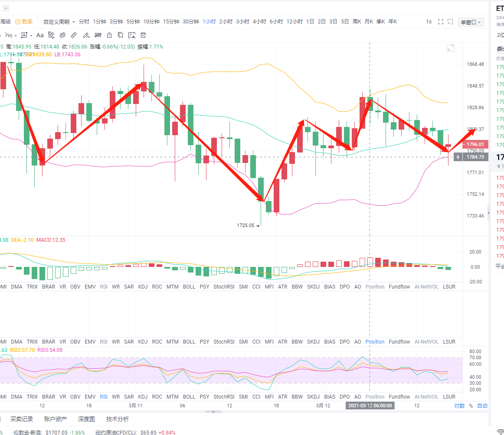Open the 账户资产 tab
504x435 pixels.
(x=55, y=419)
